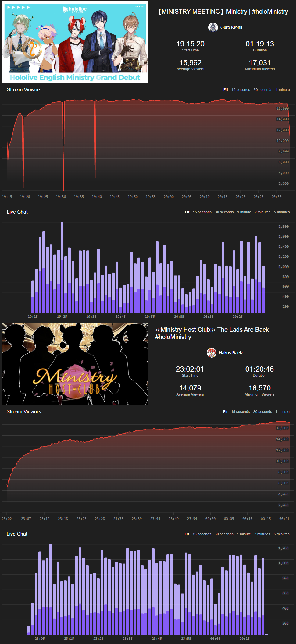Click the 23:02:01 start time value
The height and width of the screenshot is (644, 296).
tap(190, 369)
